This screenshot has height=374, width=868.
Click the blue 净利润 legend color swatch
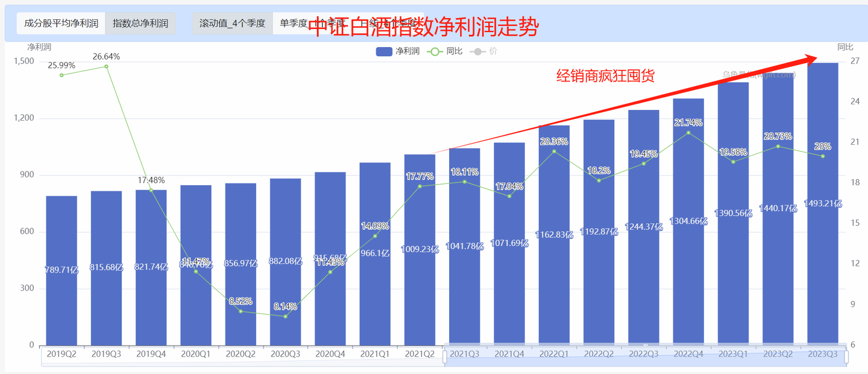click(x=384, y=51)
